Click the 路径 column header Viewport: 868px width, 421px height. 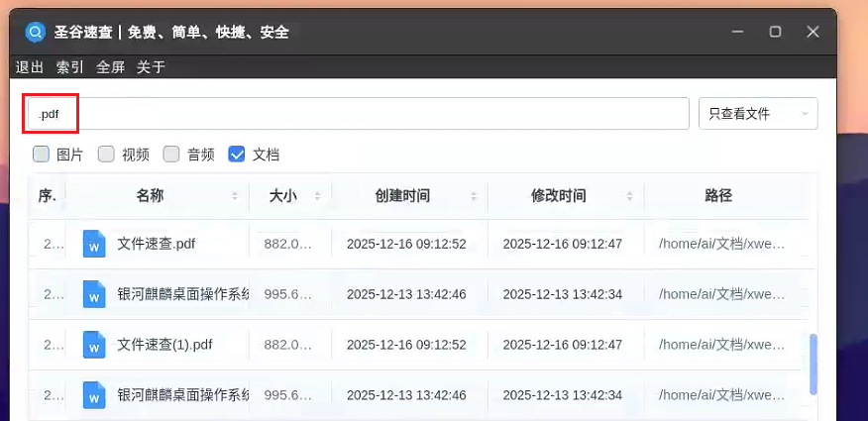pos(718,196)
